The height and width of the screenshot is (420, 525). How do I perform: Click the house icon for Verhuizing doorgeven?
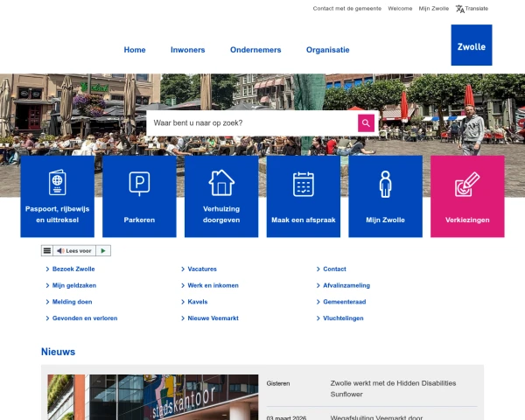coord(221,183)
